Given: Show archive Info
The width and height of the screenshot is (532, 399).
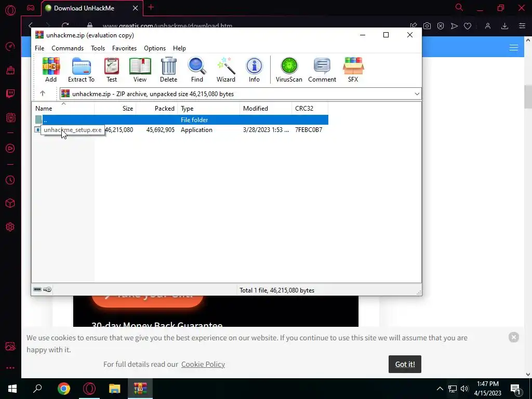Looking at the screenshot, I should pos(254,70).
